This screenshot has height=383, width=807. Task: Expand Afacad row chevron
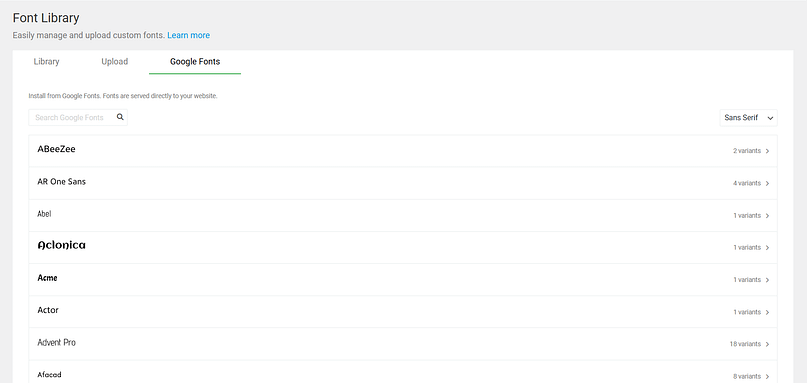[767, 376]
